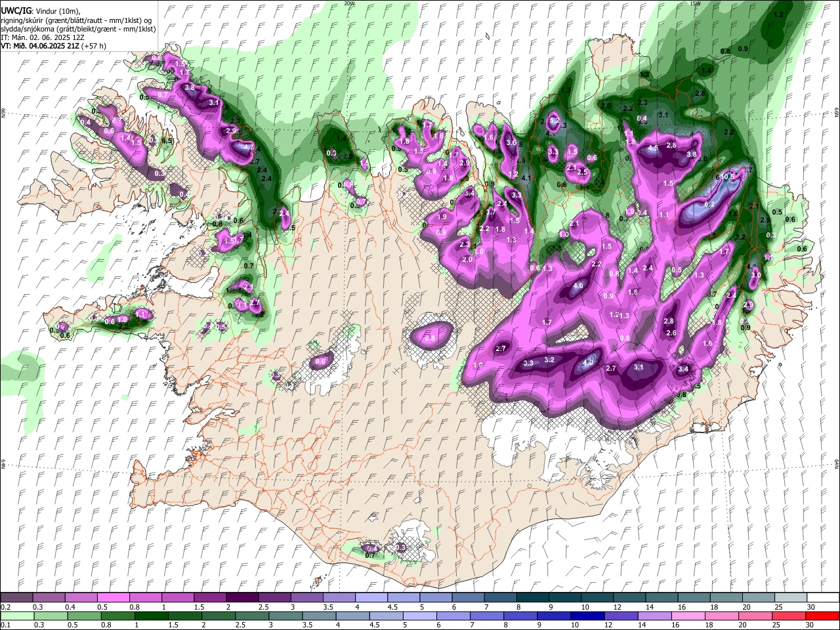Click the darkest purple swatch between 2 and 2.5
The height and width of the screenshot is (630, 840).
(x=242, y=598)
